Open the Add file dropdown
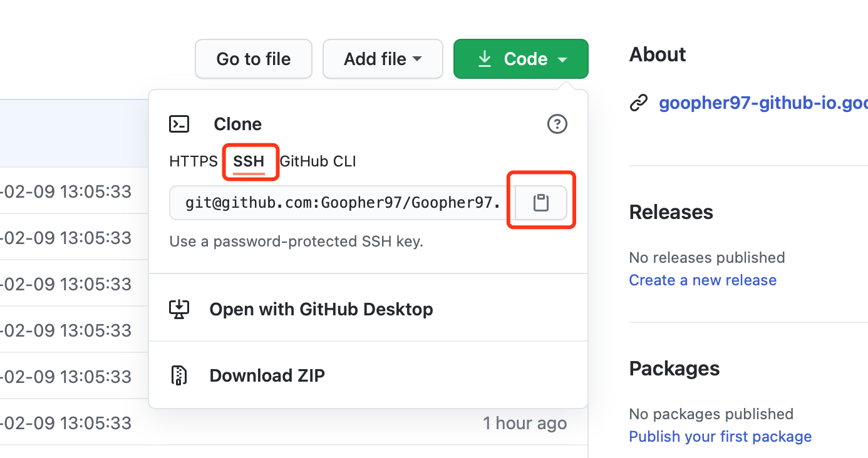 pos(383,59)
